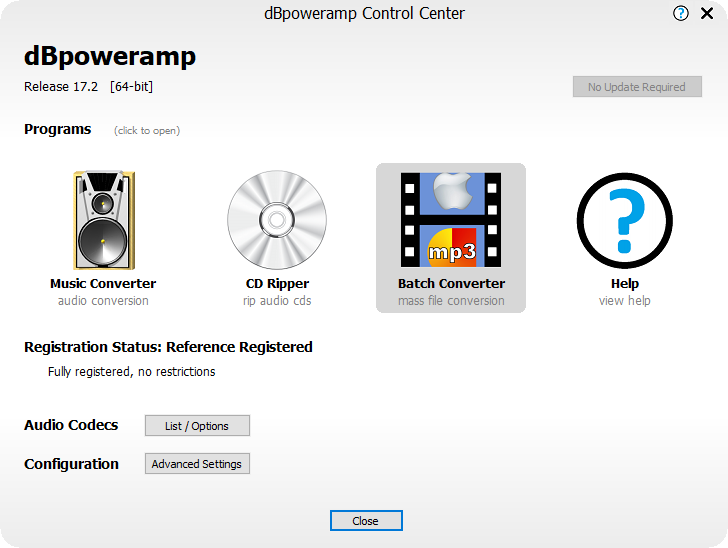Click the 'rip audio cds' subtitle
The height and width of the screenshot is (548, 728).
click(x=277, y=301)
